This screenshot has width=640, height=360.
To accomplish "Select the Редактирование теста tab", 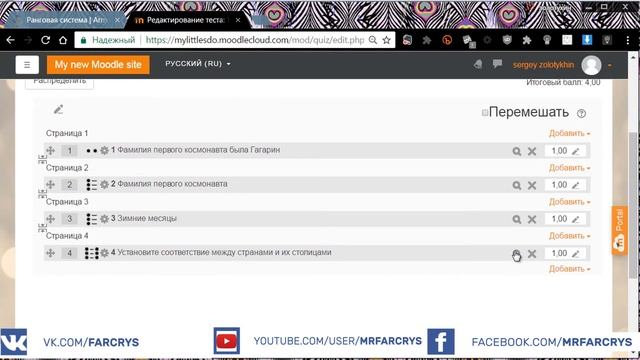I will click(x=185, y=20).
